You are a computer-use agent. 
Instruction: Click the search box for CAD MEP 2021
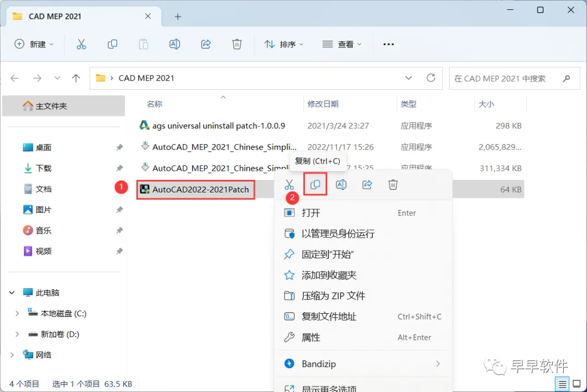514,78
